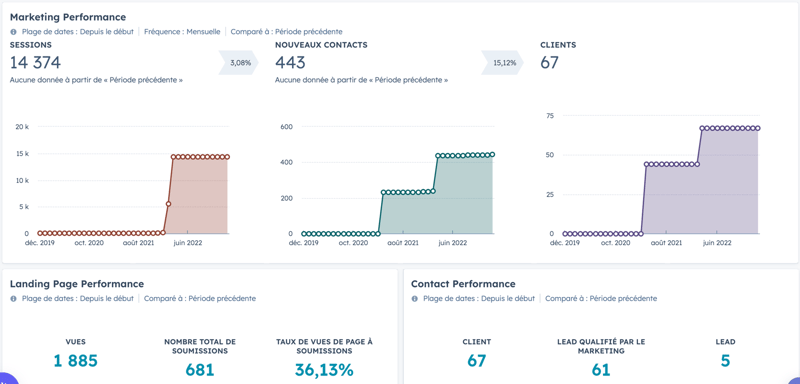Click the 600 axis label in contacts chart
This screenshot has height=384, width=800.
click(x=286, y=127)
